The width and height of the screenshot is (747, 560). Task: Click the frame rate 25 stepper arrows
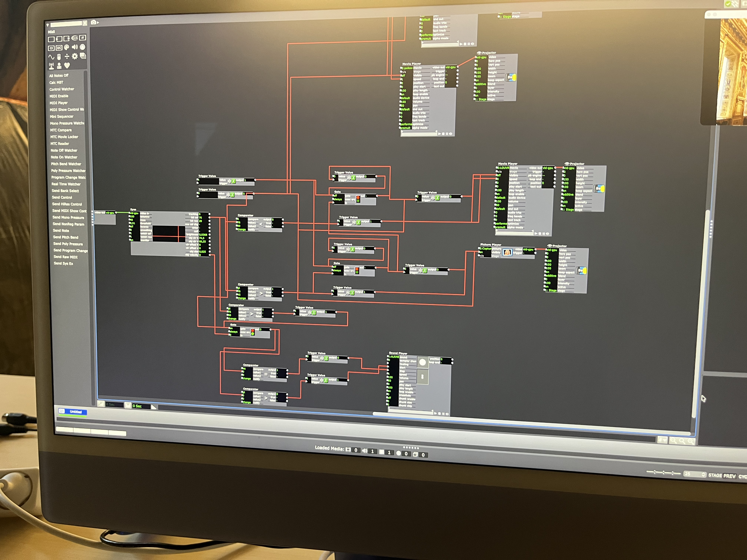pos(703,475)
